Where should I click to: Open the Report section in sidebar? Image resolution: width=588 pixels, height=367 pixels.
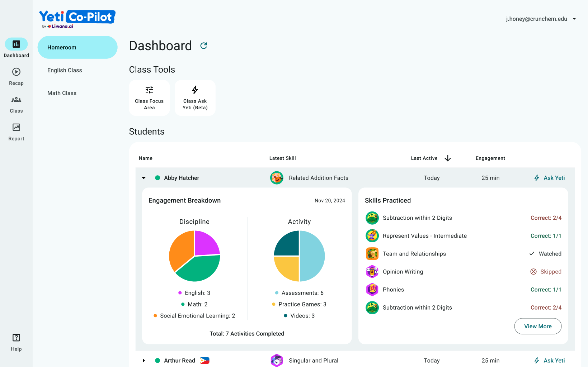coord(16,132)
